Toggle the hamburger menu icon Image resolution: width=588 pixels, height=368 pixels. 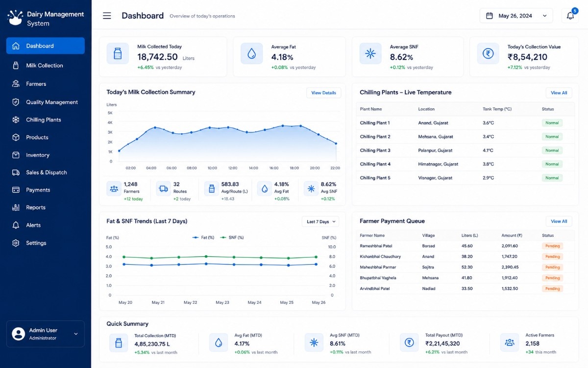[x=107, y=16]
